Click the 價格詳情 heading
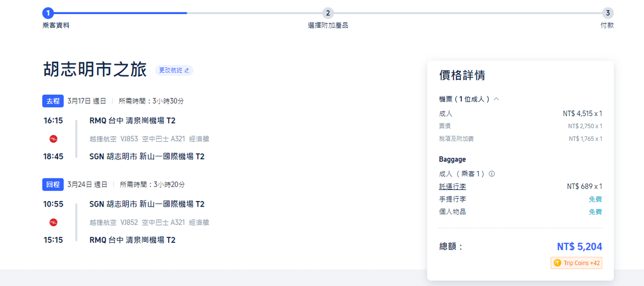This screenshot has width=644, height=286. pos(462,75)
